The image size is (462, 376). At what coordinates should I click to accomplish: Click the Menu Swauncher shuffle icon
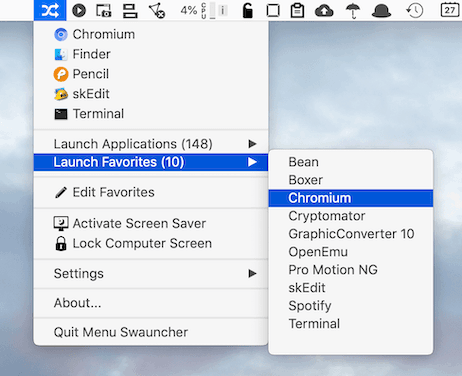coord(50,10)
